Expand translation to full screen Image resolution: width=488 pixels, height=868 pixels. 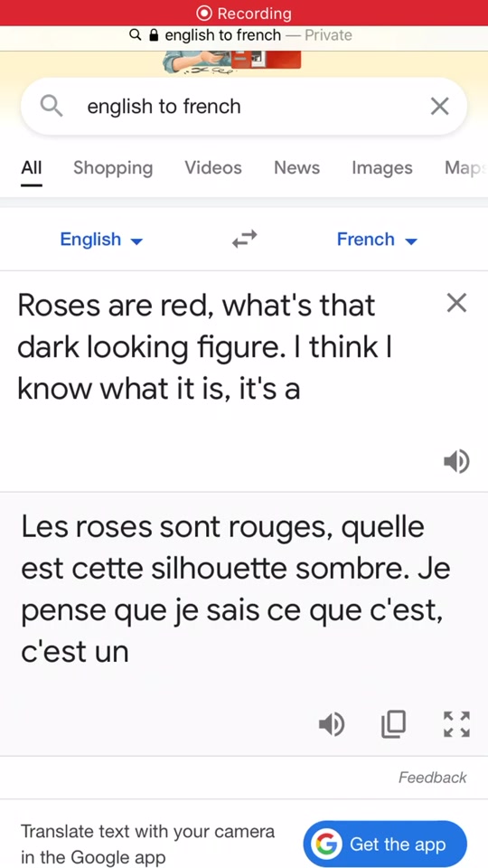tap(457, 724)
